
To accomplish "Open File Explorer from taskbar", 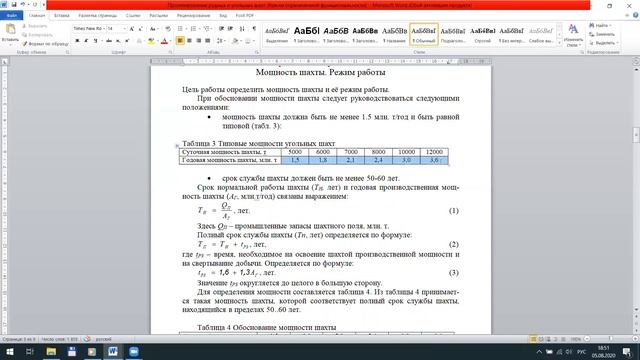I will tap(51, 351).
